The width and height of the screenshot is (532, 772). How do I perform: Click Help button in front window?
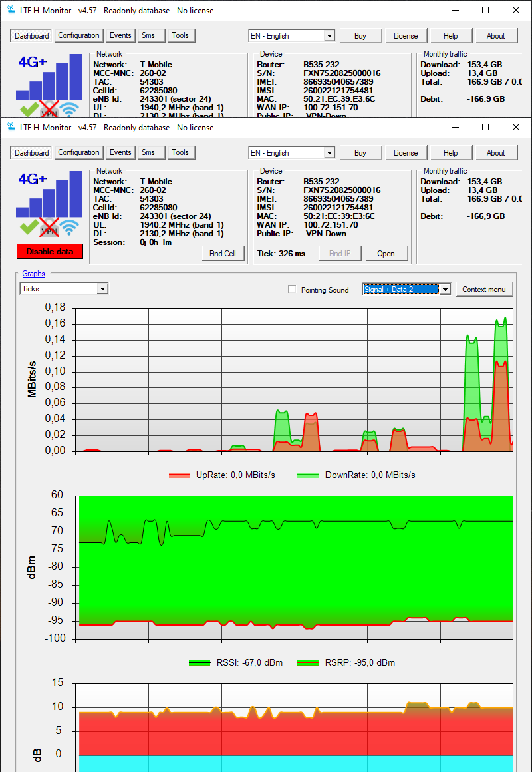450,152
